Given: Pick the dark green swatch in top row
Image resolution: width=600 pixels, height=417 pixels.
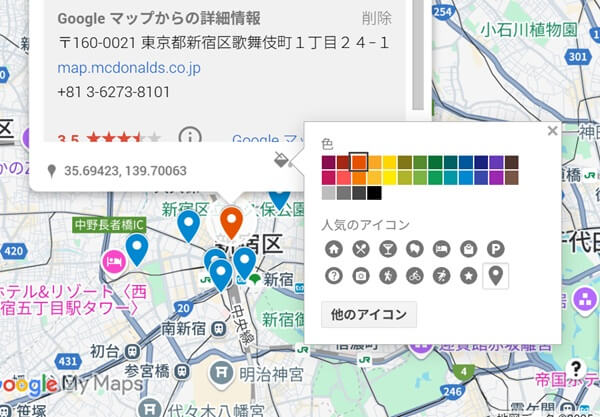Looking at the screenshot, I should coord(435,162).
